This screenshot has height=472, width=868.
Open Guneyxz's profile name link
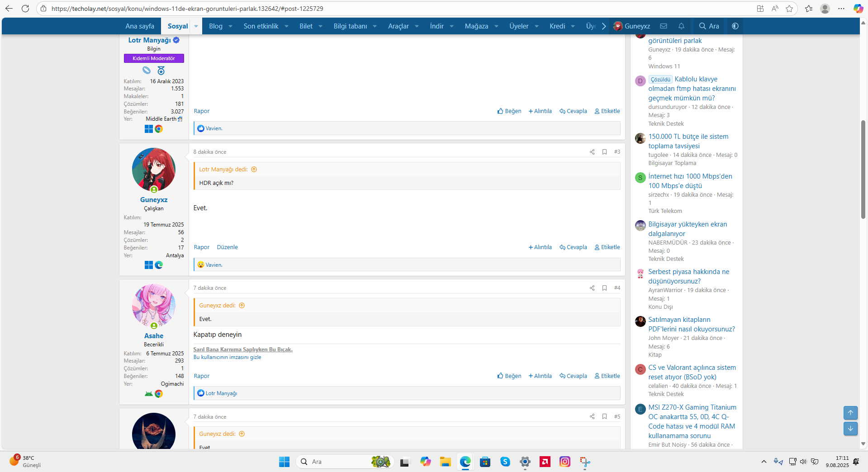tap(154, 200)
